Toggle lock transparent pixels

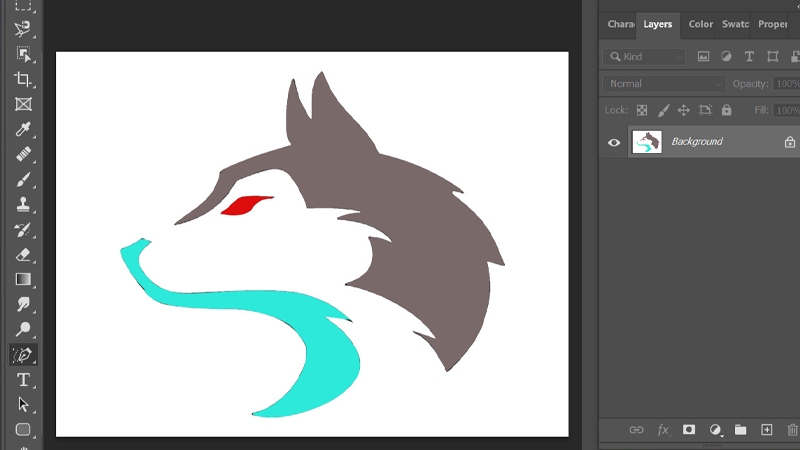tap(642, 110)
